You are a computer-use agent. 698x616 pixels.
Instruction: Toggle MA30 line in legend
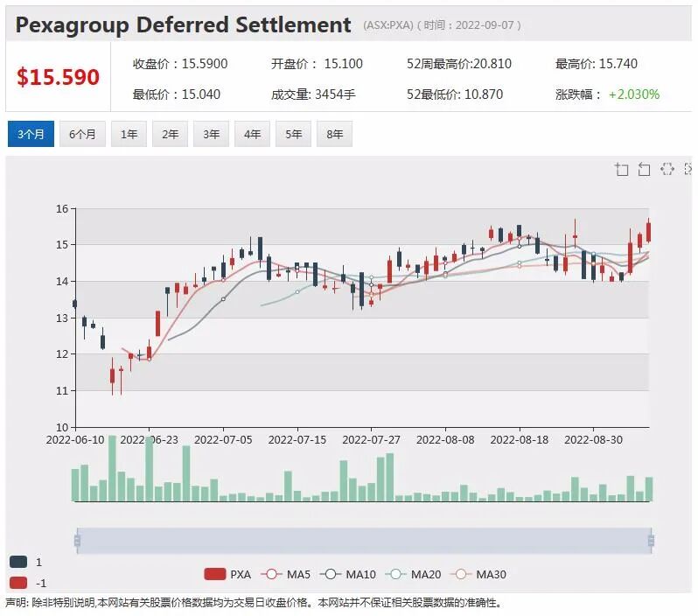pyautogui.click(x=478, y=574)
